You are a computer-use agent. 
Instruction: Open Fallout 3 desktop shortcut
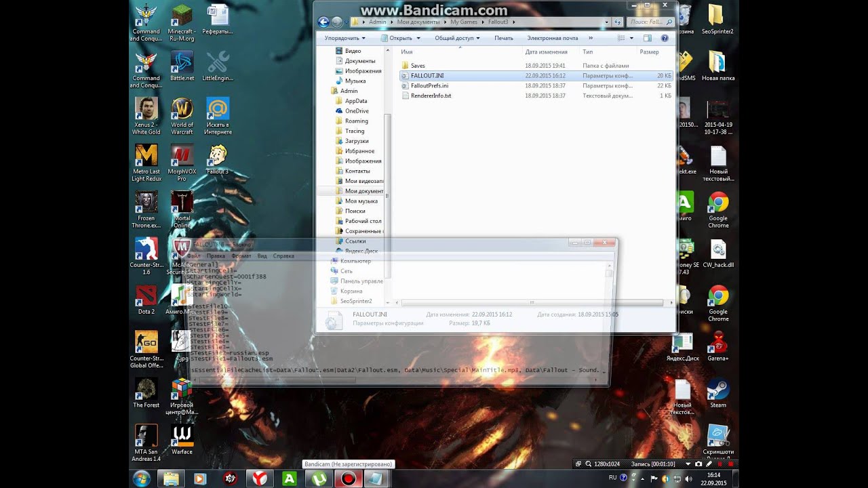218,160
